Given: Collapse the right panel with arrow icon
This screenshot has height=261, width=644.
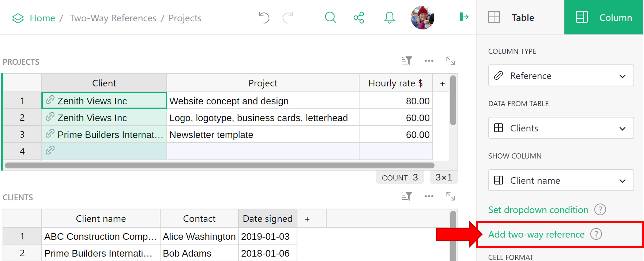Looking at the screenshot, I should tap(464, 17).
